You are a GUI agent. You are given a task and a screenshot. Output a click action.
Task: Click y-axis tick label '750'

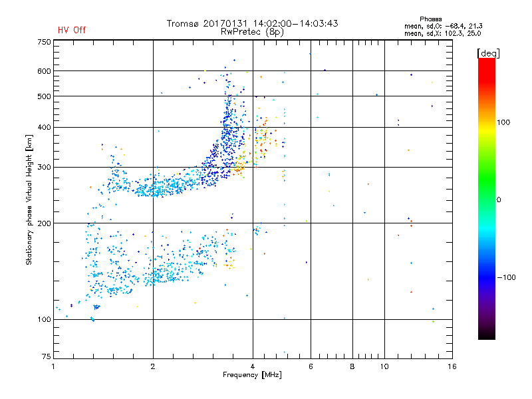click(44, 42)
